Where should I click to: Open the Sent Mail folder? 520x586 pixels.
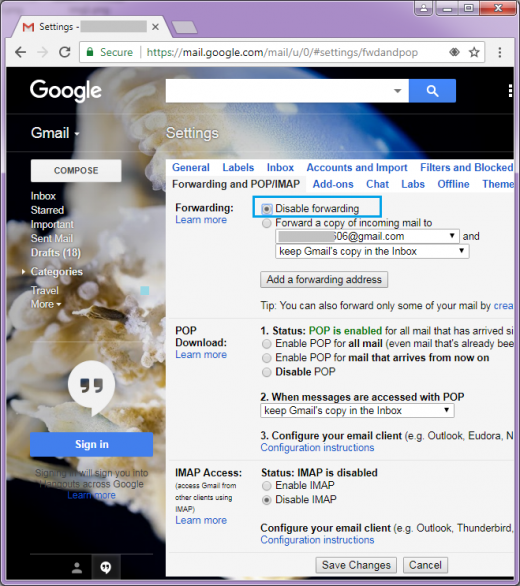pyautogui.click(x=52, y=238)
